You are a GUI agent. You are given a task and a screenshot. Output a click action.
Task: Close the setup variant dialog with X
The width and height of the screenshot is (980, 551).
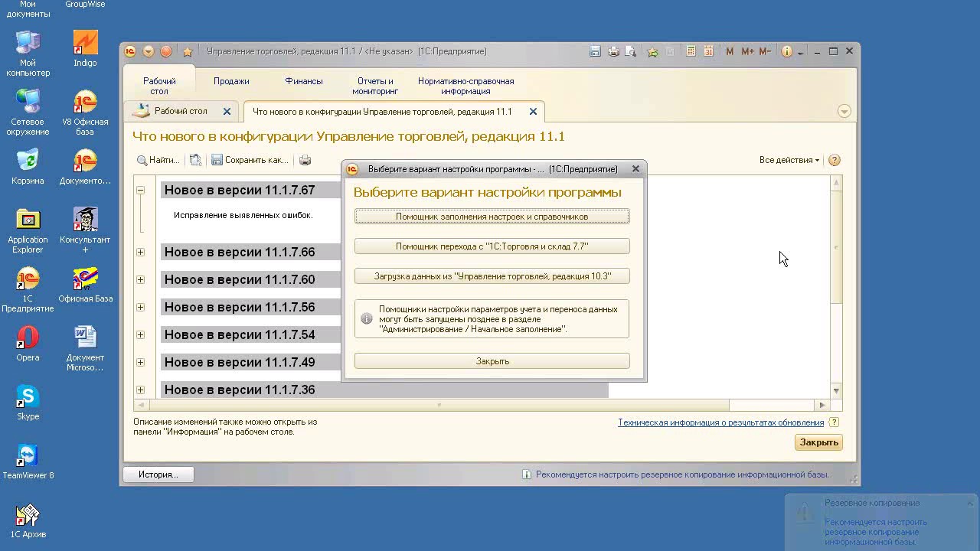point(635,169)
